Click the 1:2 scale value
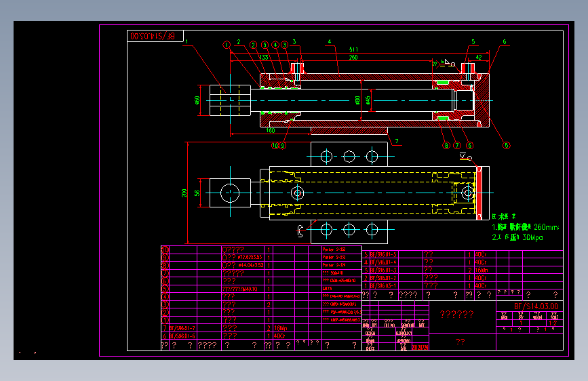This screenshot has height=381, width=588. 553,323
